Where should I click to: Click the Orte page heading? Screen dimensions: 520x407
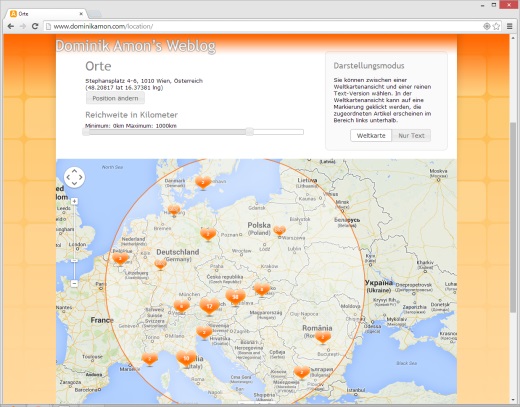tap(98, 66)
